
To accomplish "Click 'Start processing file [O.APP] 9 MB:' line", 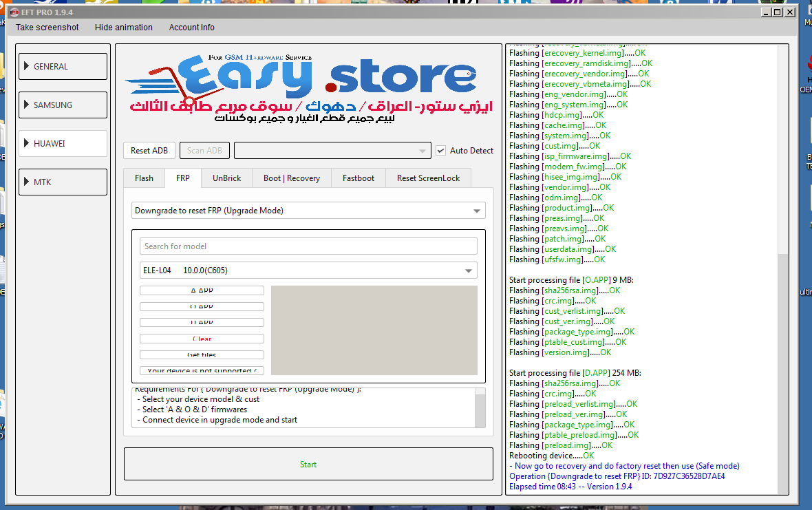I will click(571, 280).
